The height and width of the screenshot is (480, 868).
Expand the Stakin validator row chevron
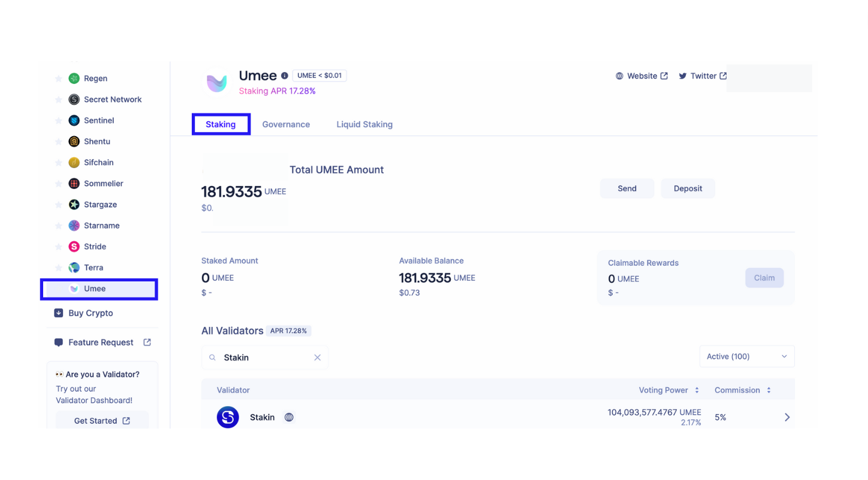787,418
